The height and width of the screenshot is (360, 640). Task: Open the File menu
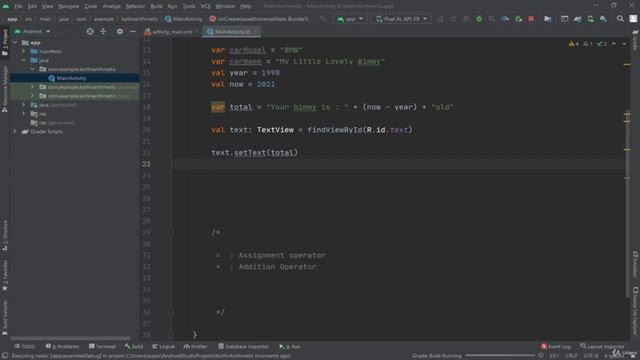click(18, 6)
